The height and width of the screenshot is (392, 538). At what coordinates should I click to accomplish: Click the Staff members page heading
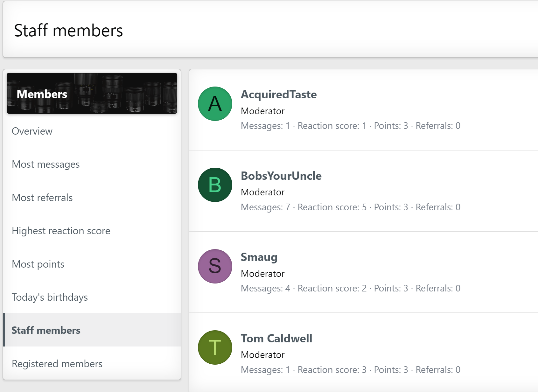(68, 31)
